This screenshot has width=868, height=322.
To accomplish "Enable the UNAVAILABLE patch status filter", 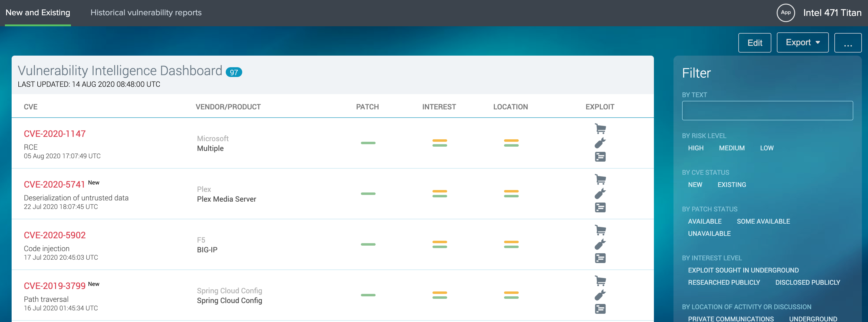I will click(x=709, y=233).
